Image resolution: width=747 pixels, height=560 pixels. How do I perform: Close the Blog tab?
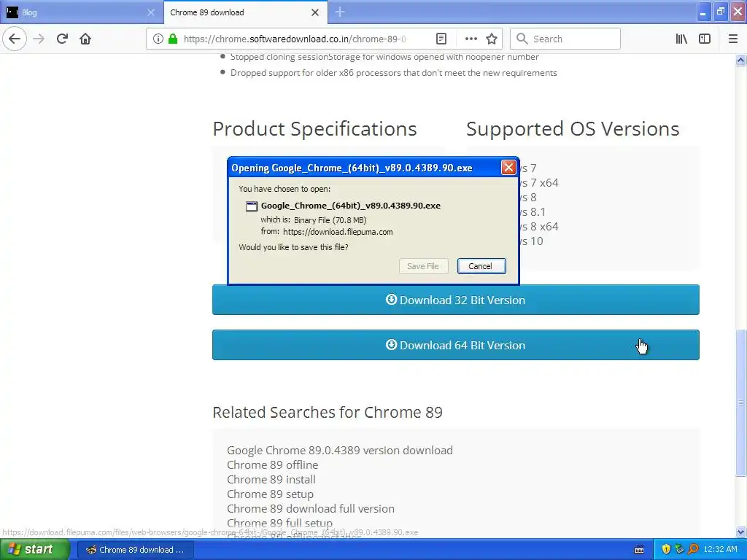click(151, 12)
